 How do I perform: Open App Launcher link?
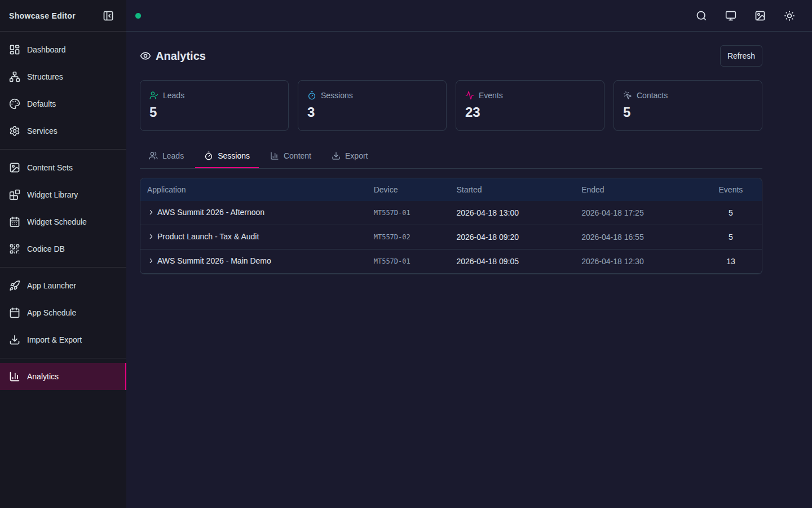point(63,286)
